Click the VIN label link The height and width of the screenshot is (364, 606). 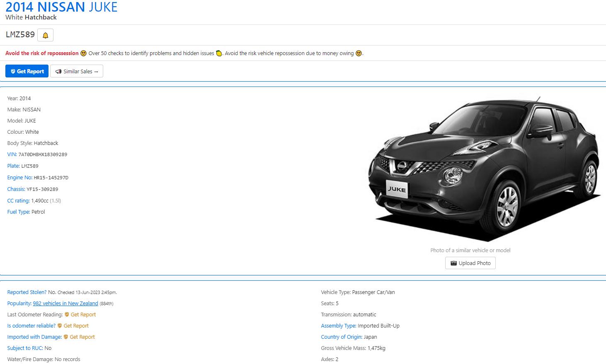[x=12, y=154]
